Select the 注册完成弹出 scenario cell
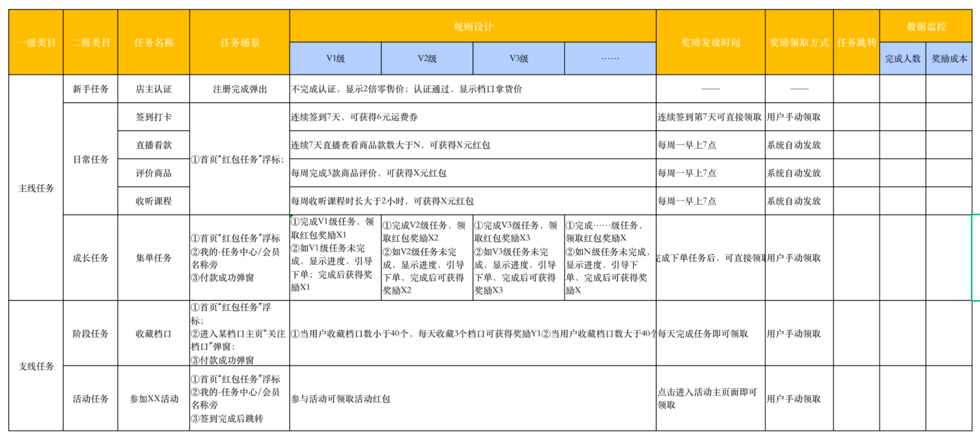 tap(240, 89)
